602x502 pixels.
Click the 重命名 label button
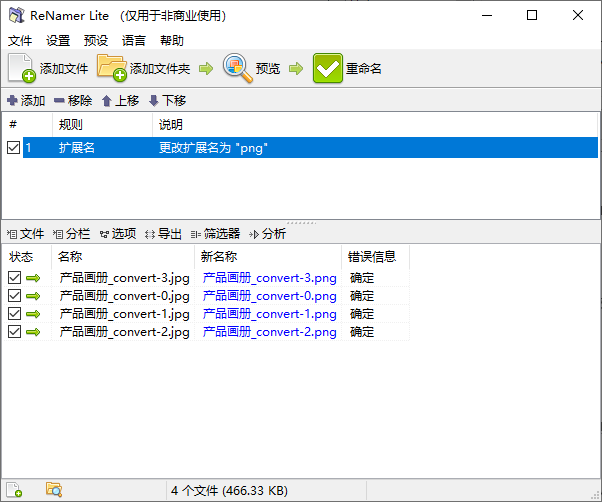(364, 69)
